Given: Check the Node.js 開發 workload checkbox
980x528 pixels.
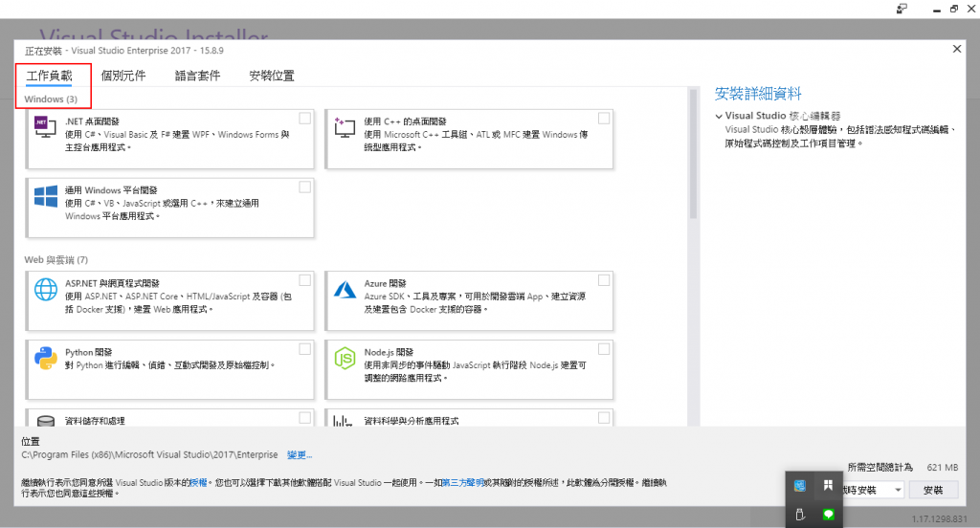Looking at the screenshot, I should [x=604, y=349].
